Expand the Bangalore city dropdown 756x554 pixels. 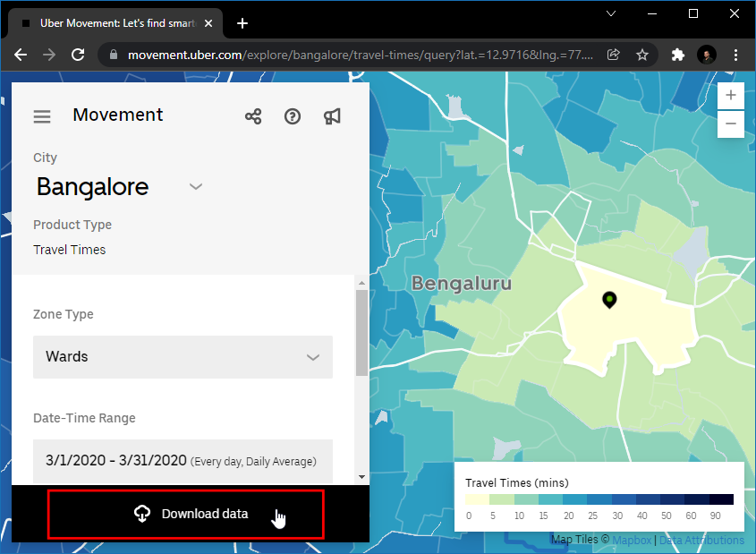196,187
